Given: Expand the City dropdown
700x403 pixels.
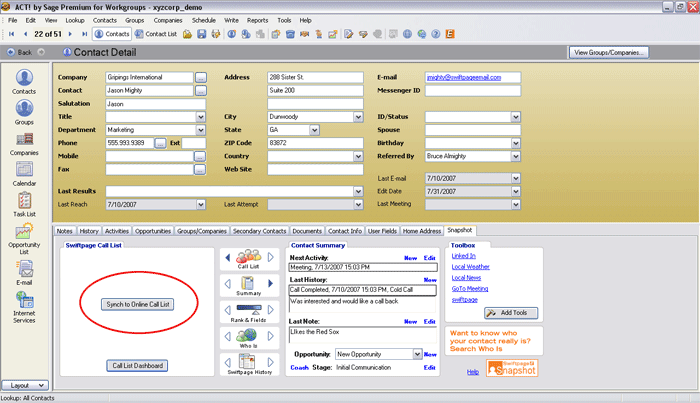Looking at the screenshot, I should pyautogui.click(x=358, y=117).
